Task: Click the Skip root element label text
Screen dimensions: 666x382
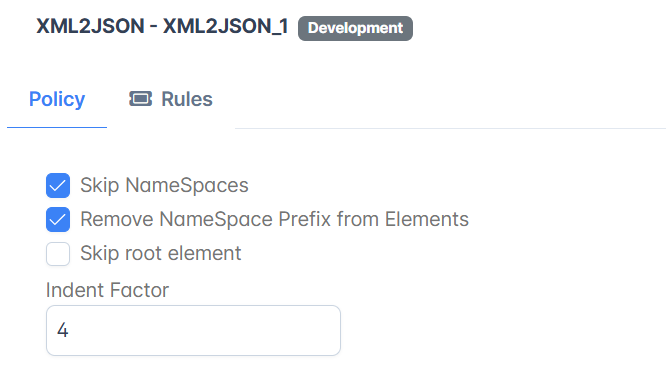Action: (161, 253)
